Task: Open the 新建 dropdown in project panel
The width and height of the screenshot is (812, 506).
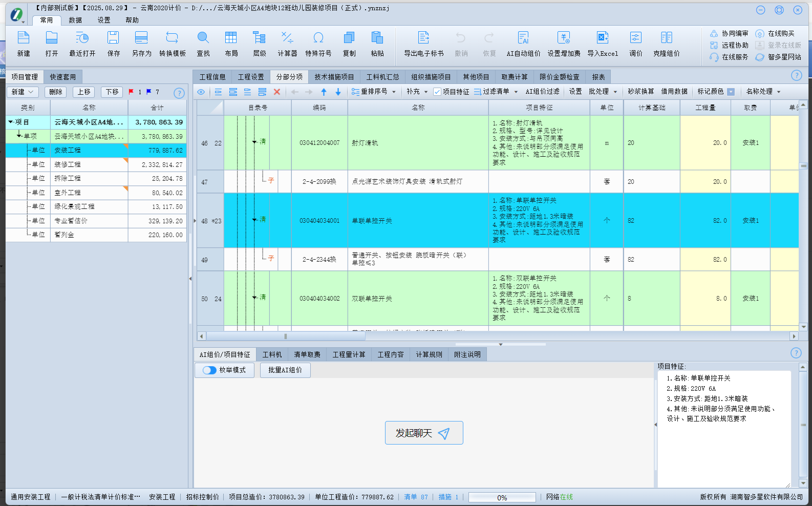Action: [23, 92]
